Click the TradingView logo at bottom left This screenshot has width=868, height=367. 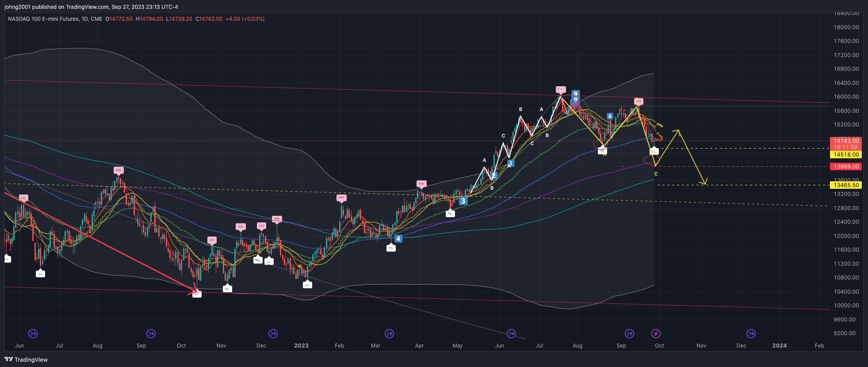pos(26,359)
